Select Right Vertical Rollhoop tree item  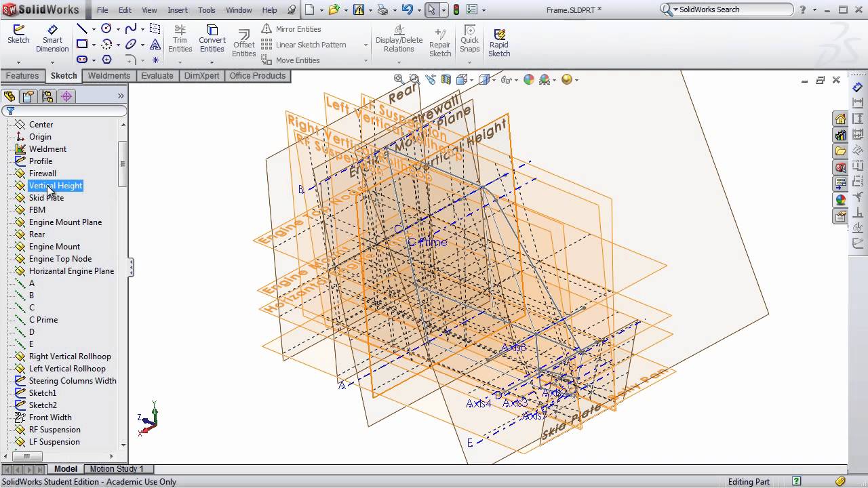pyautogui.click(x=70, y=357)
